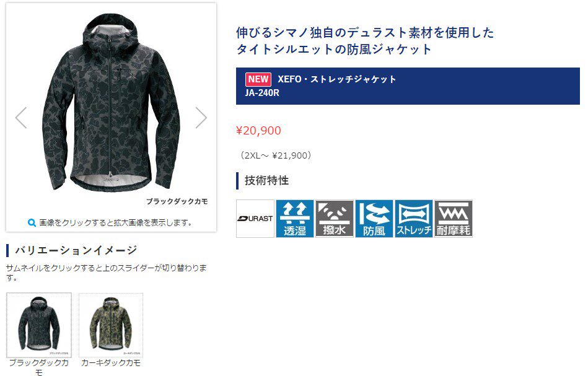
Task: Click the red NEW badge
Action: [x=258, y=79]
